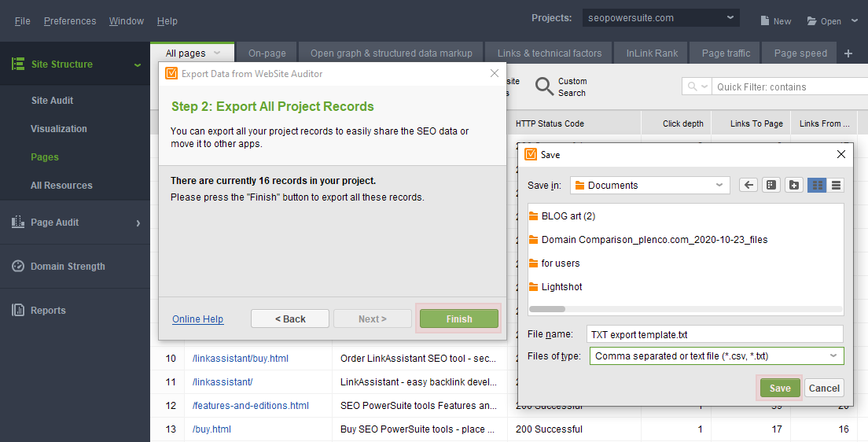Open the Files of type dropdown

[717, 355]
